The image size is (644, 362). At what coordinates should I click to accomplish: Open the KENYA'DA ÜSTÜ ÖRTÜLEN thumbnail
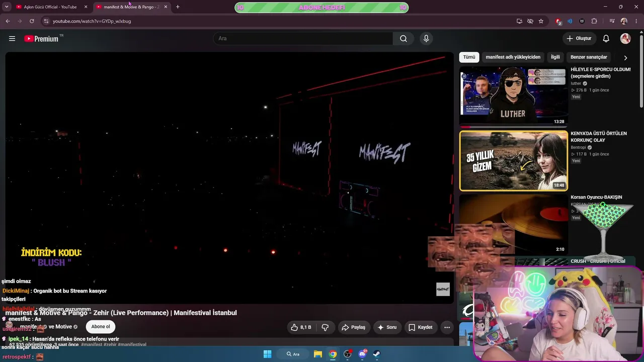click(x=513, y=161)
